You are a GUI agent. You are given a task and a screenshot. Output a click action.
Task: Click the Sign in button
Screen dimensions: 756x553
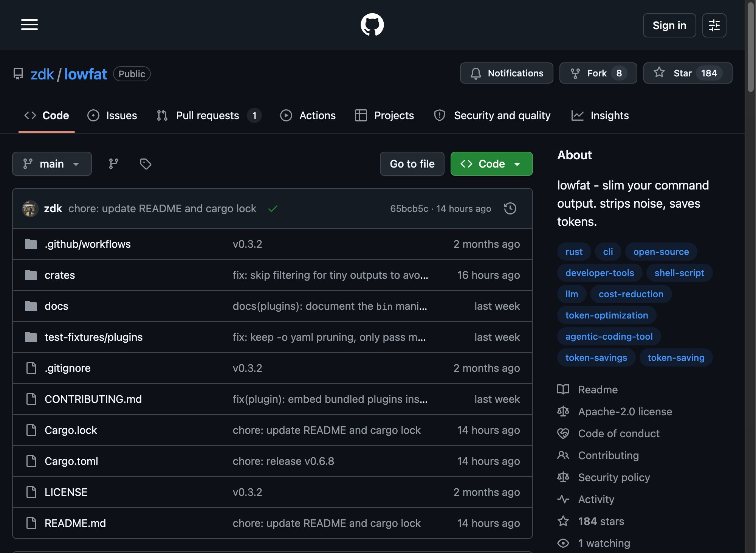(669, 25)
